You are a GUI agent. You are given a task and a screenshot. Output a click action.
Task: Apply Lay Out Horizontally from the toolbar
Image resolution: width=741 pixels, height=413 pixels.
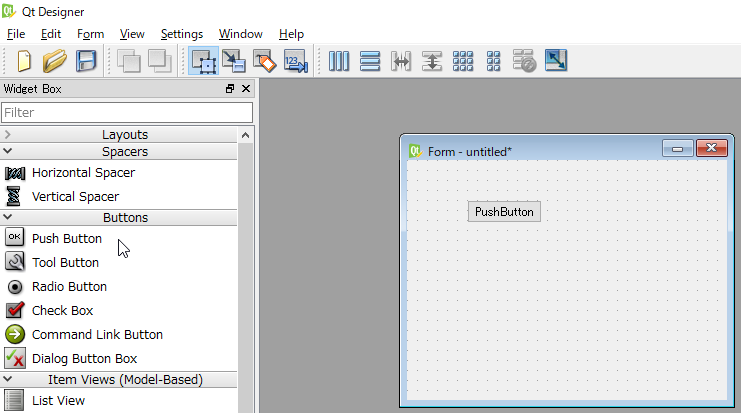pyautogui.click(x=339, y=61)
